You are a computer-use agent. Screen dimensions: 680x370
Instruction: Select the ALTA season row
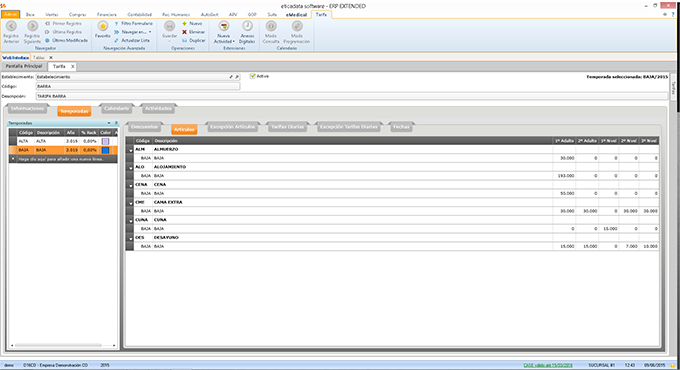63,141
